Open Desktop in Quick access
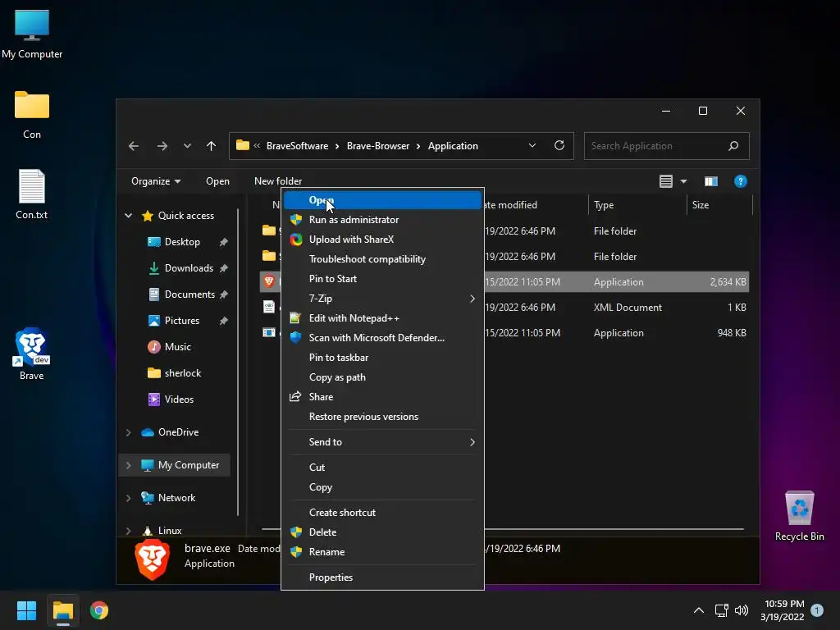Viewport: 840px width, 630px height. tap(182, 242)
